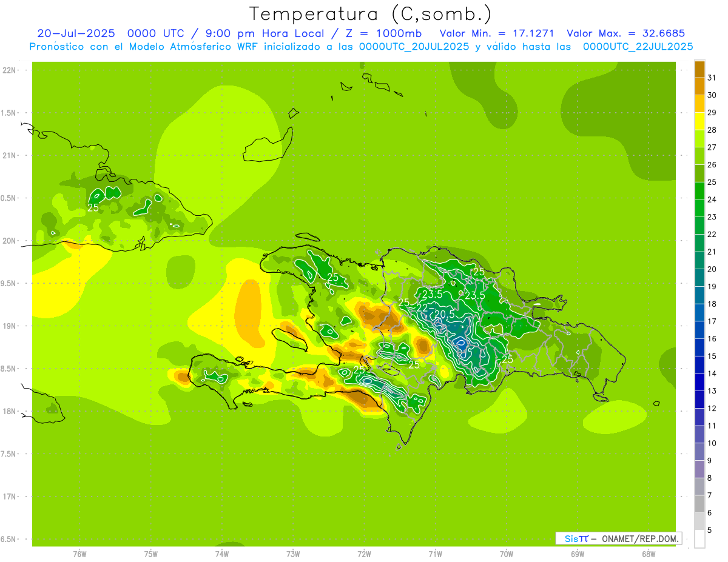Pick the dark blue swatch between 12 and 13
This screenshot has width=728, height=562.
pos(699,400)
